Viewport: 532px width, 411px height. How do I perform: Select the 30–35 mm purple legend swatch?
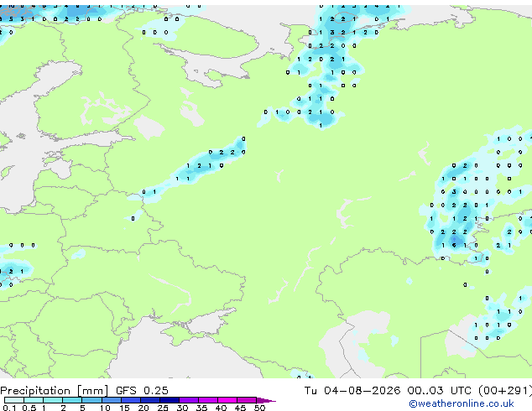(188, 400)
